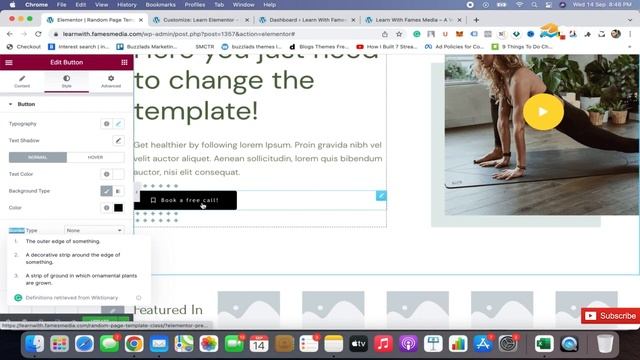The height and width of the screenshot is (360, 640).
Task: Open Finder from the Dock
Action: pos(35,344)
